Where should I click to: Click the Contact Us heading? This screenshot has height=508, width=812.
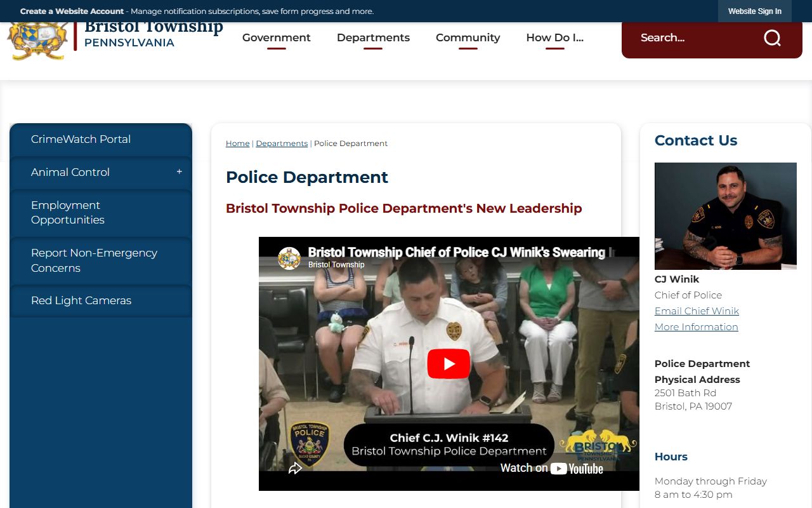696,140
